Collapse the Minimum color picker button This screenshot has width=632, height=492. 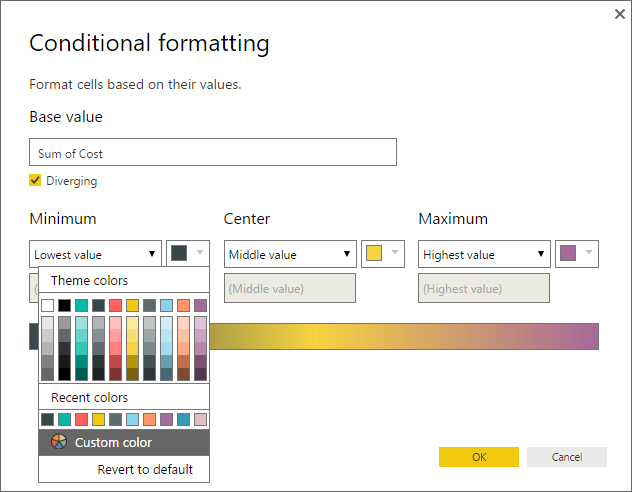tap(188, 254)
